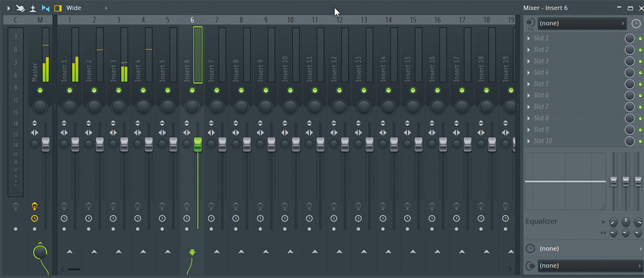Select insert track number 12 header
Screen dimensions: 644x278
pos(339,20)
